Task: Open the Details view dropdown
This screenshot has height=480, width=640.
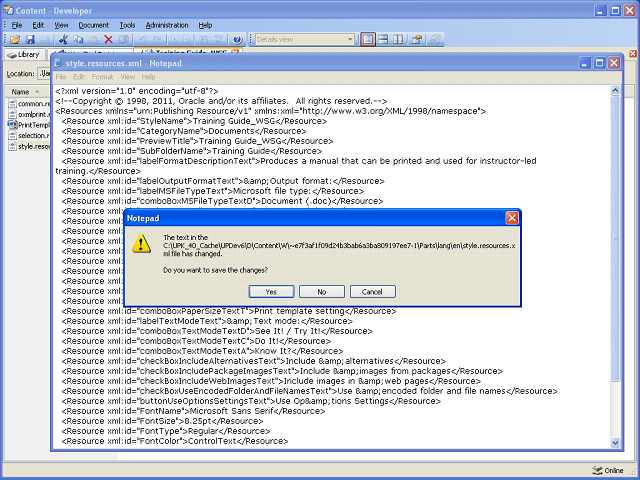Action: point(350,40)
